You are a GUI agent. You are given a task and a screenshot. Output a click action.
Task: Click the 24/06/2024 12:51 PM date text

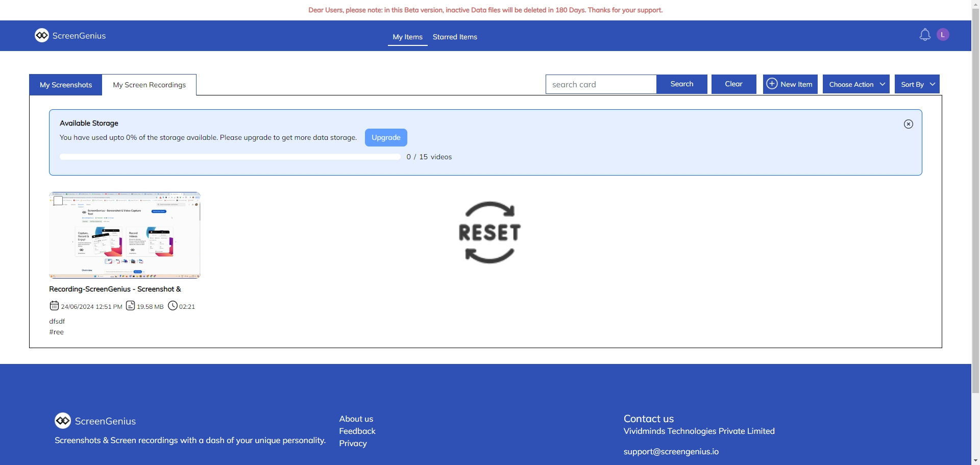pyautogui.click(x=92, y=307)
